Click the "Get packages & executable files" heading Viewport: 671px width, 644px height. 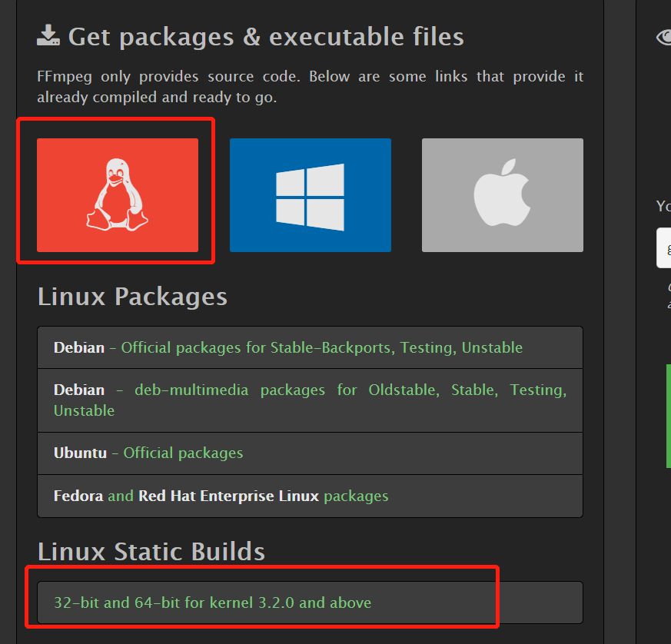coord(265,36)
